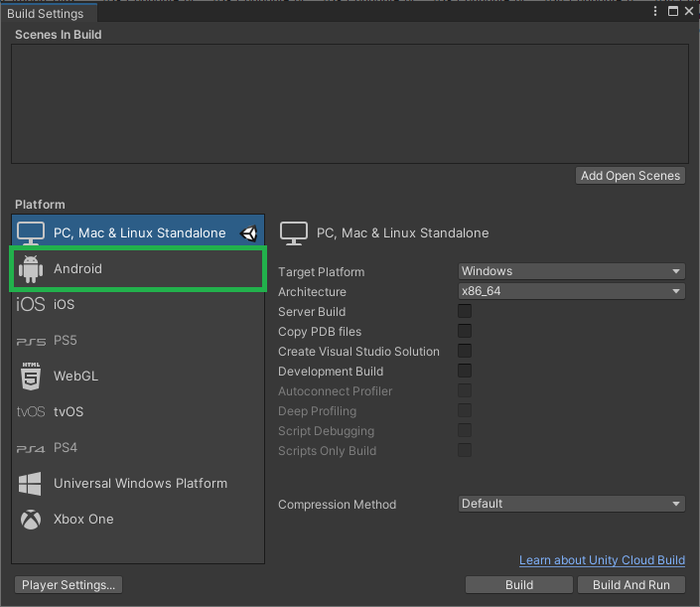Click the Universal Windows Platform logo icon

point(30,483)
